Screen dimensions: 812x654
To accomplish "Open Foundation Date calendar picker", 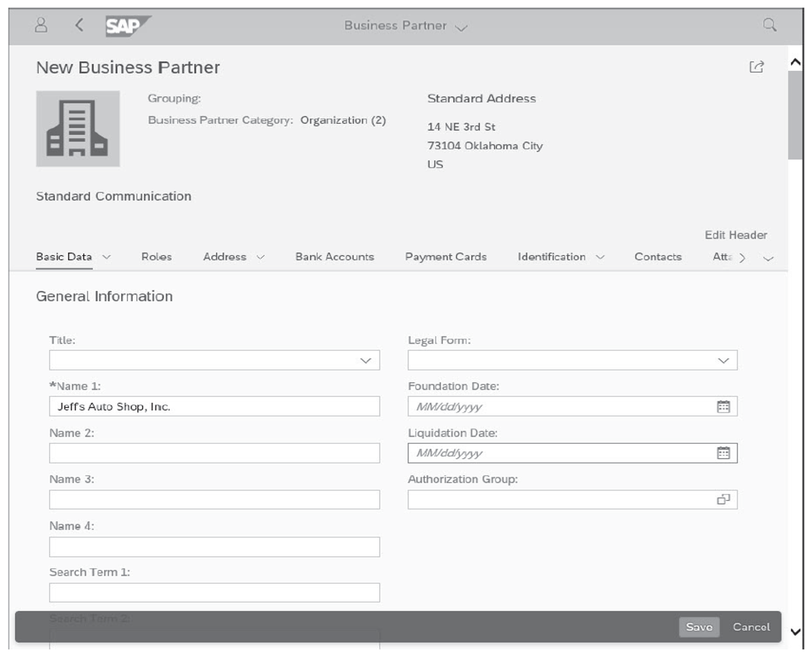I will click(723, 407).
